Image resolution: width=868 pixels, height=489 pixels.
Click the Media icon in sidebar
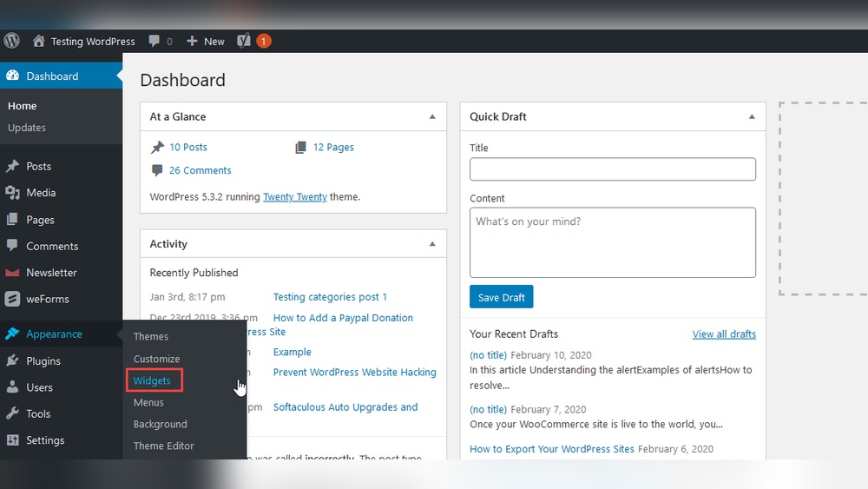pyautogui.click(x=12, y=193)
